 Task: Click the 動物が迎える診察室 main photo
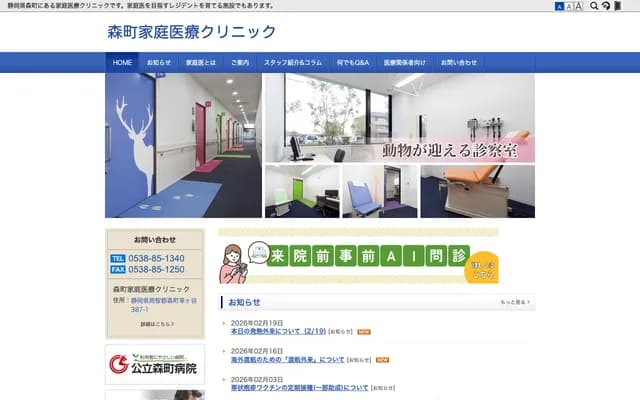pos(400,118)
